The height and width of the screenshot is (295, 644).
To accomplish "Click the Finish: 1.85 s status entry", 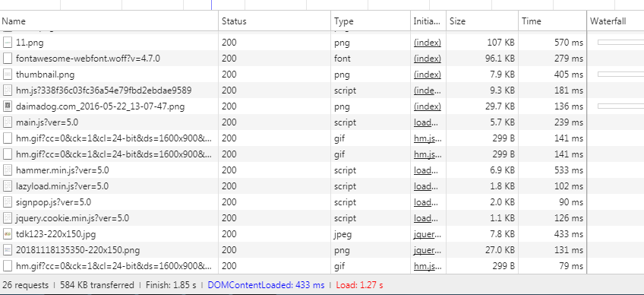I will [170, 284].
